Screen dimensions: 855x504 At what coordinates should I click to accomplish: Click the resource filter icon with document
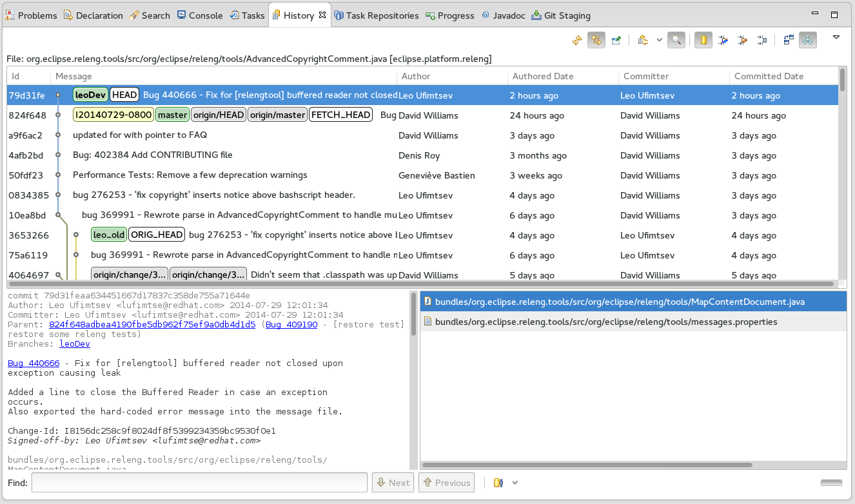point(762,41)
